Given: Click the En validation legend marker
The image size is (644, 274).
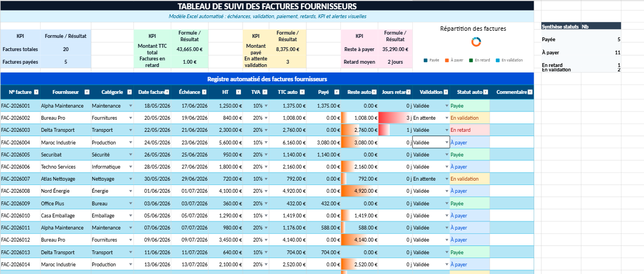Looking at the screenshot, I should (x=498, y=60).
